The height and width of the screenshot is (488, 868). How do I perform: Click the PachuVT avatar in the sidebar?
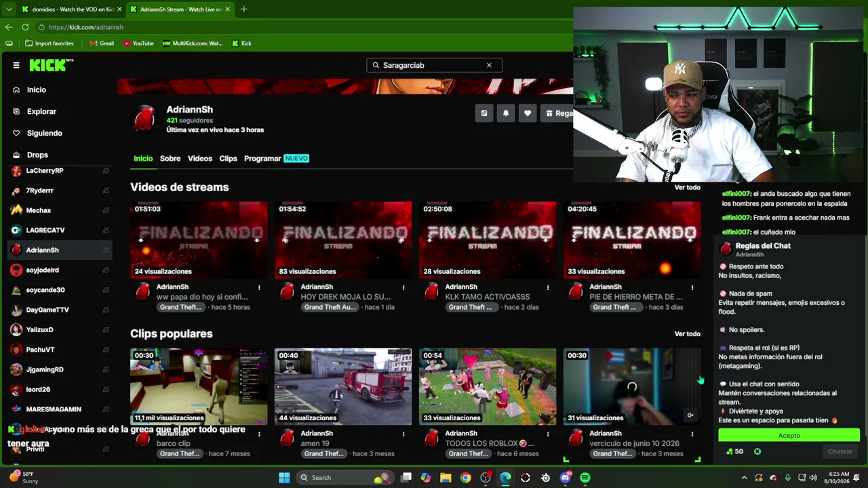[16, 350]
